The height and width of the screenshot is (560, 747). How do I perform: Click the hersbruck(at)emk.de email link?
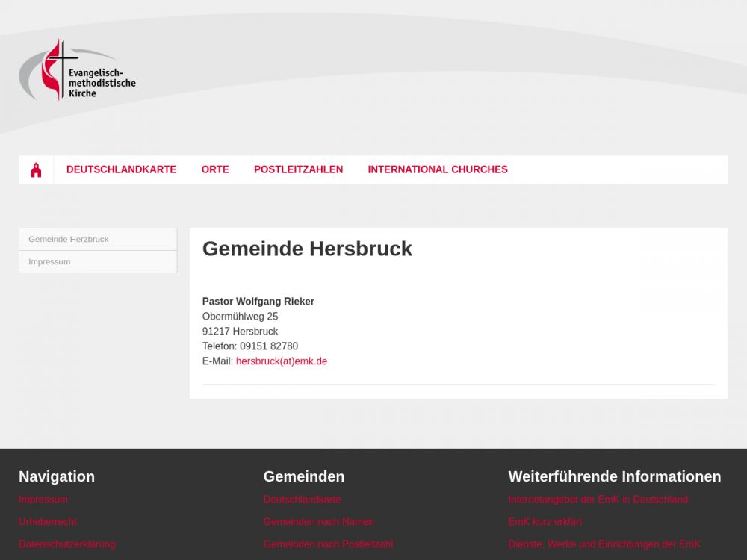281,361
